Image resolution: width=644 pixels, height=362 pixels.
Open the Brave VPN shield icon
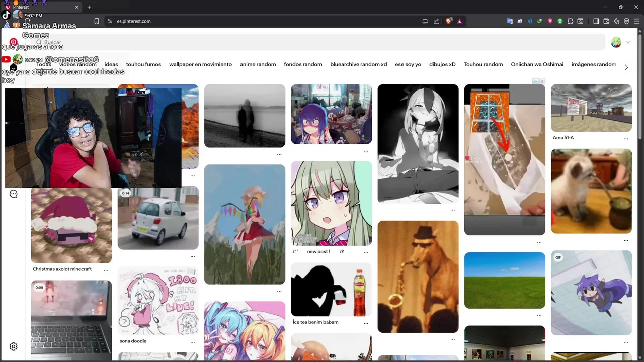(x=626, y=21)
